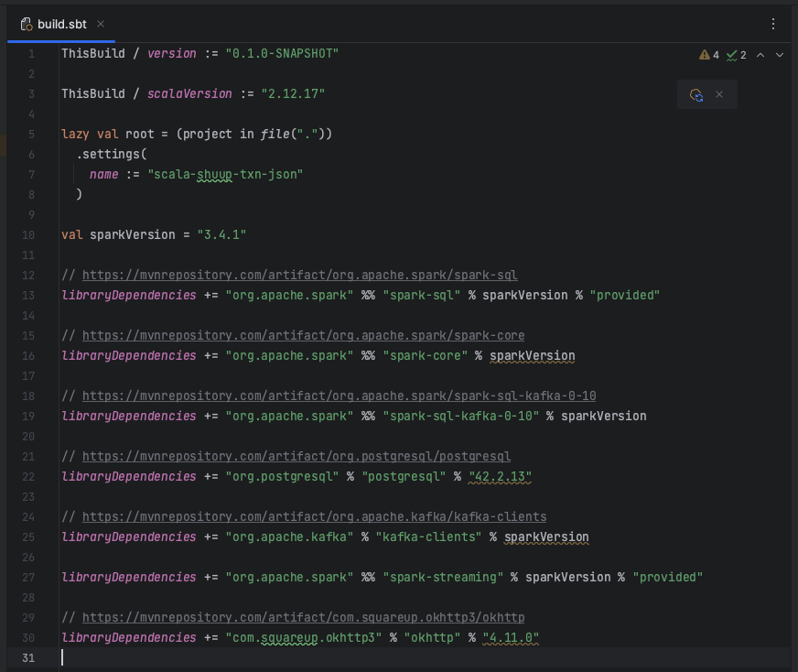
Task: Click the version key on line 1
Action: [x=171, y=53]
